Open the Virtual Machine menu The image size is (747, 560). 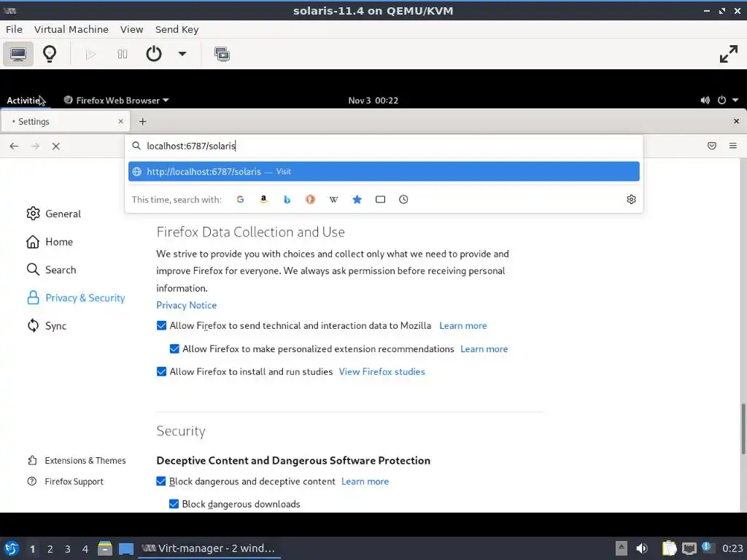pos(71,29)
